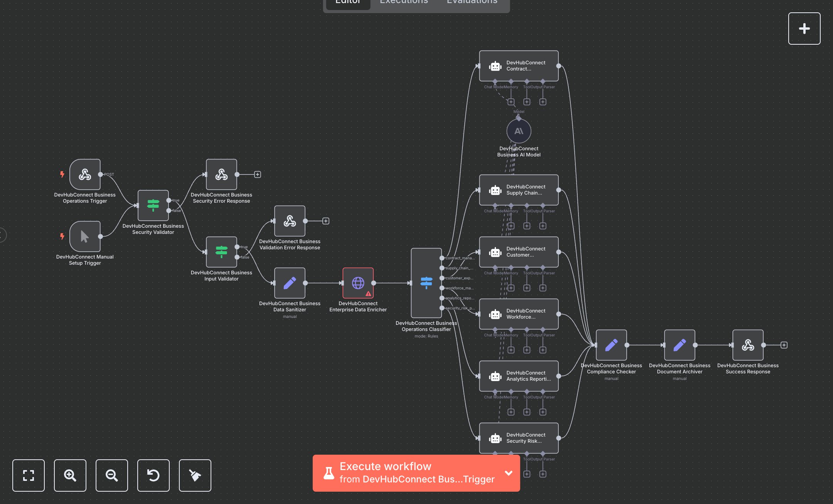Select the DevHubConnect Business AI Model node

tap(519, 131)
